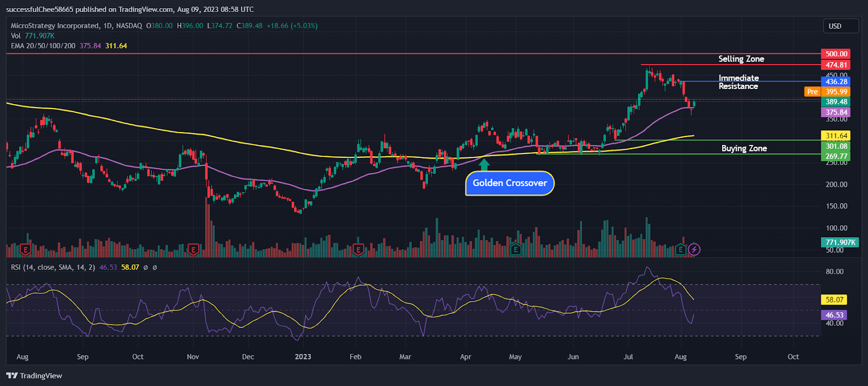Select the 474.81 price label
Image resolution: width=868 pixels, height=386 pixels.
(836, 65)
